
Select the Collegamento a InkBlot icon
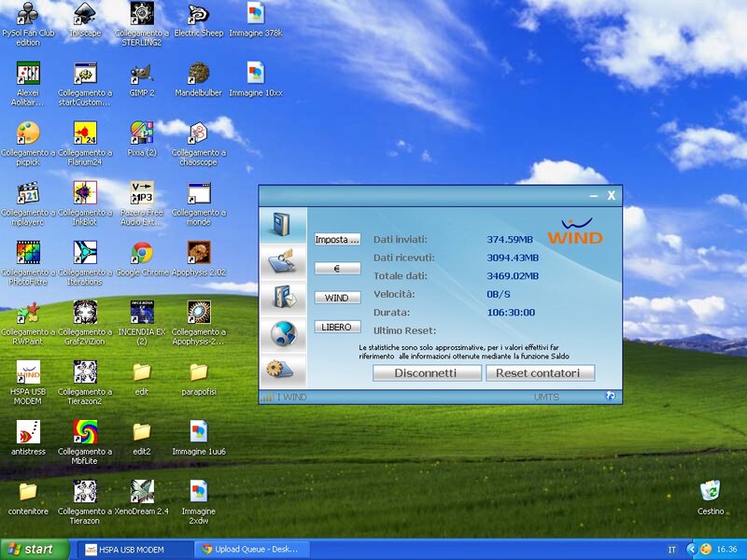[85, 203]
